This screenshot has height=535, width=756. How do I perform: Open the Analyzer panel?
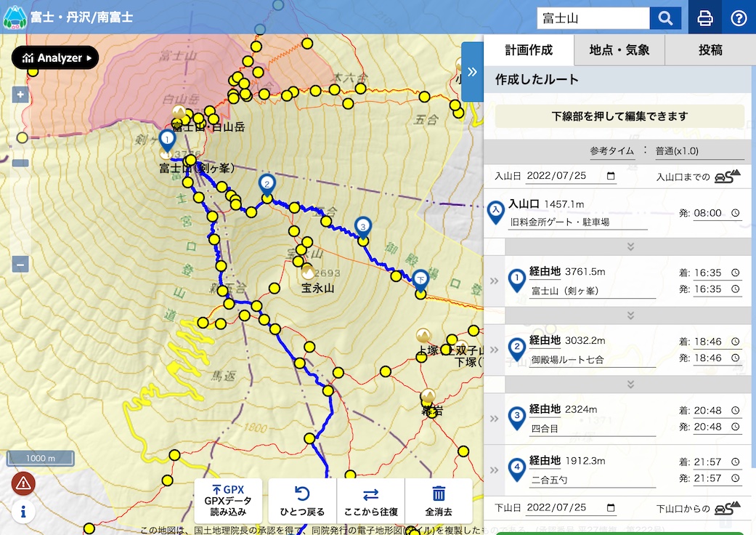(x=55, y=58)
